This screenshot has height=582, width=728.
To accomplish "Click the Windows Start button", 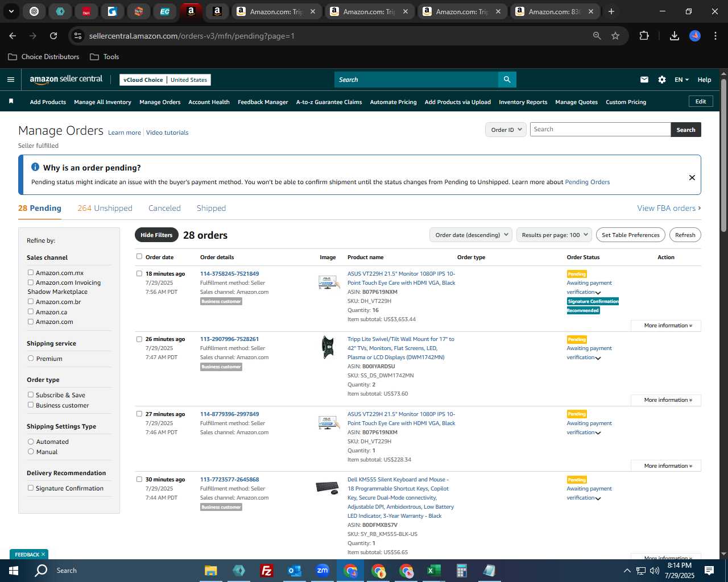I will click(x=14, y=571).
